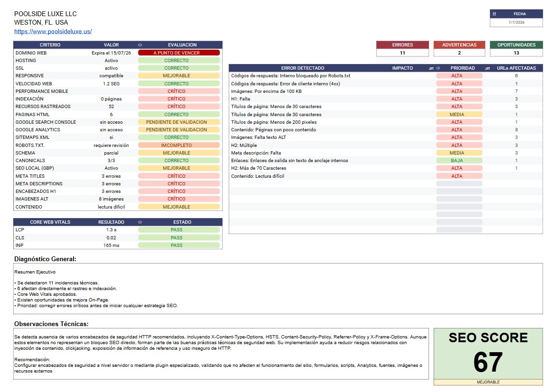The height and width of the screenshot is (392, 557).
Task: Open the MEDIA priority chip for Meta descripción: Falta
Action: click(459, 153)
